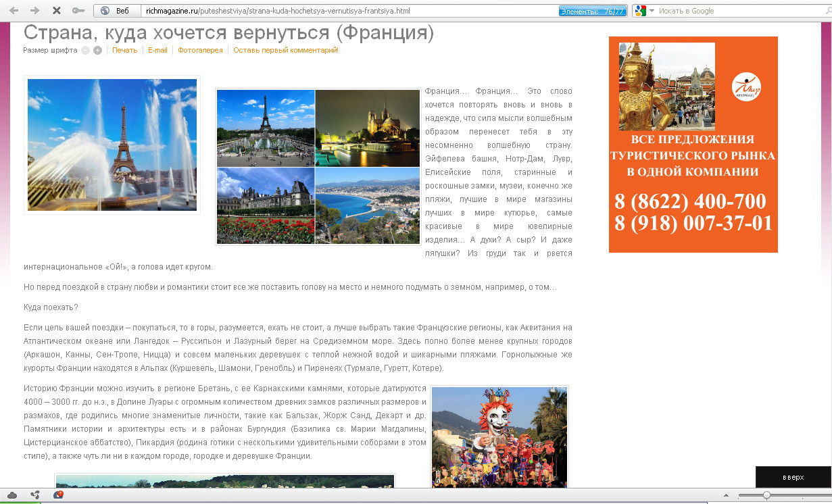Click phone number 8 (918) 007-37-01 in ad
This screenshot has height=504, width=832.
coord(693,224)
